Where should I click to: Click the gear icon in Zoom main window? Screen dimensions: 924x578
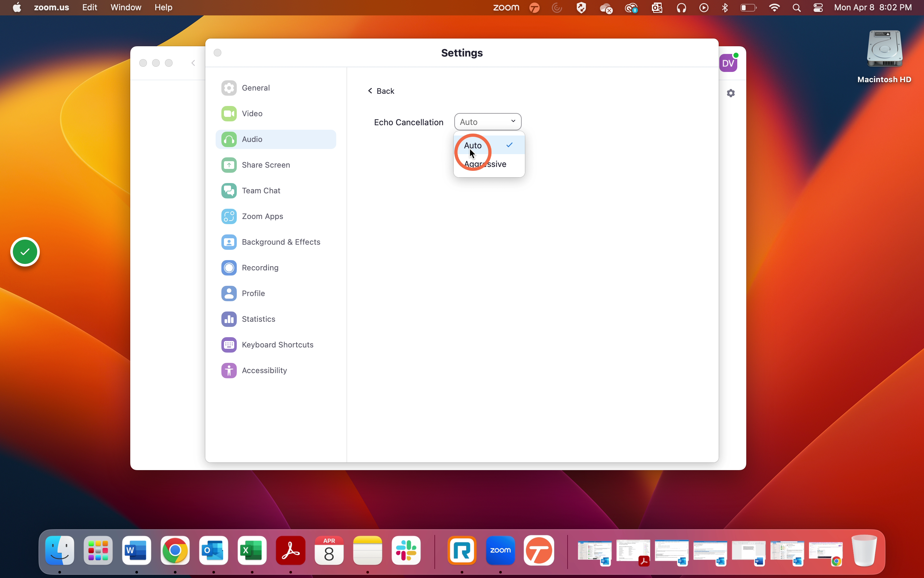tap(731, 93)
